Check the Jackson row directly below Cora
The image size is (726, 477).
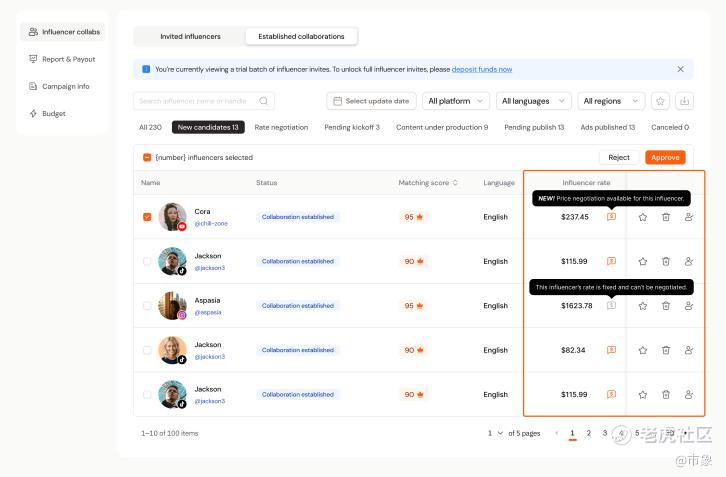[x=147, y=261]
